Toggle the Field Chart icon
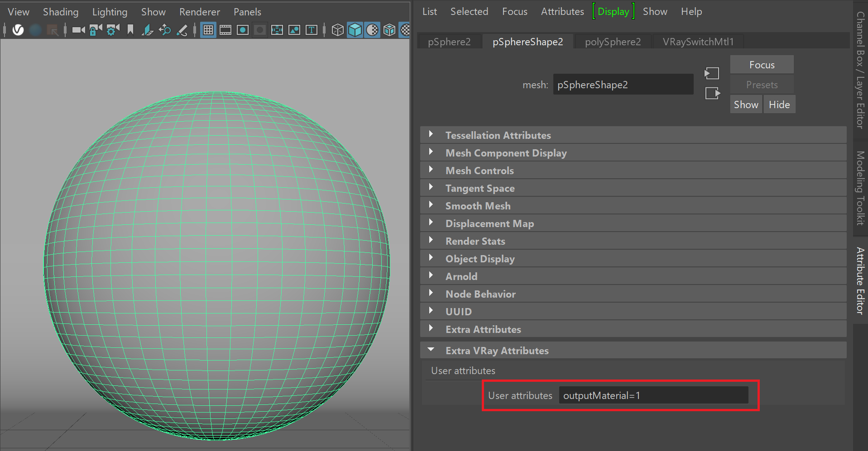Image resolution: width=868 pixels, height=451 pixels. (x=277, y=30)
